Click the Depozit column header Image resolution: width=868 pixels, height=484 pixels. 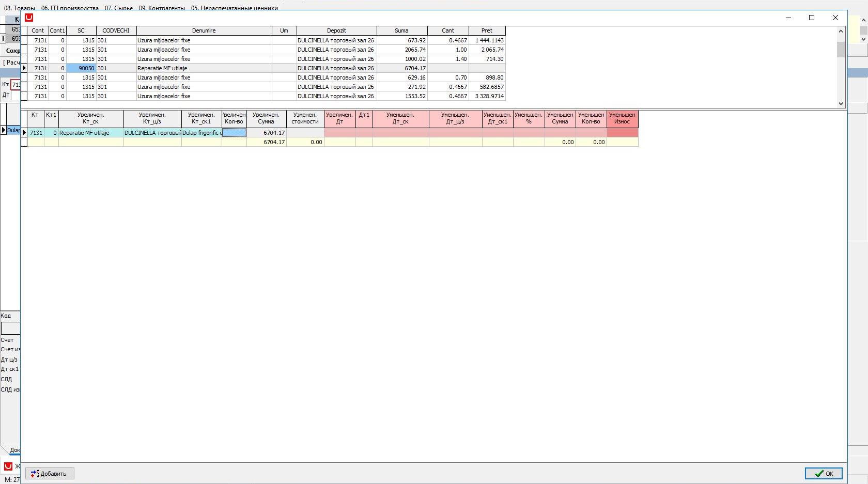click(x=336, y=31)
